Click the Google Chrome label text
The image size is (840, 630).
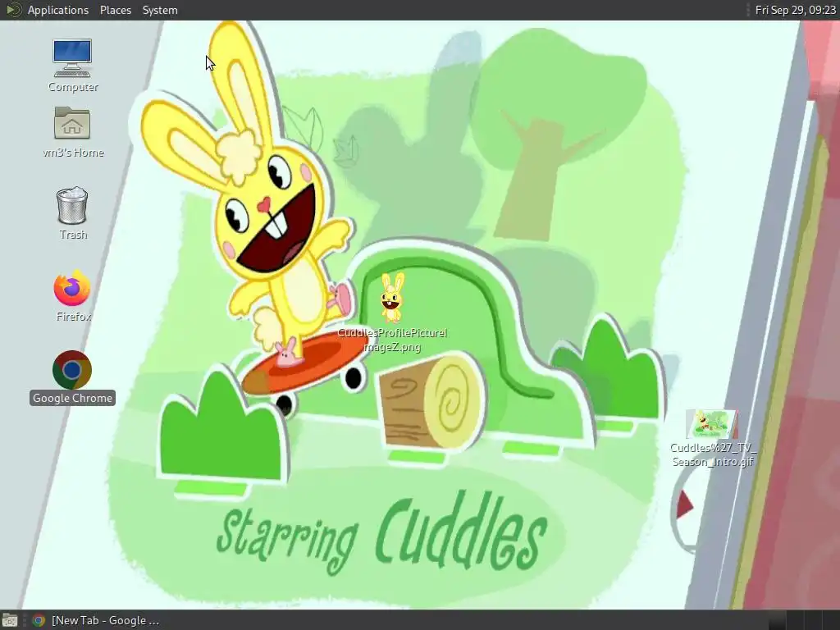(x=72, y=398)
